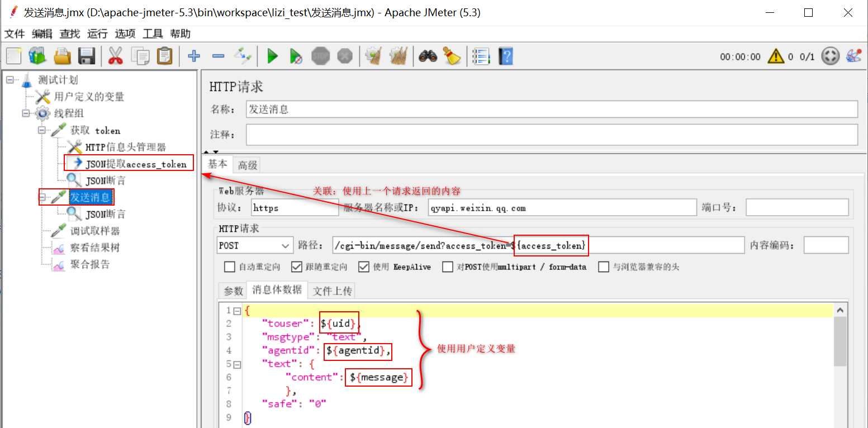Click the 注释 input field
The height and width of the screenshot is (428, 868).
(552, 135)
